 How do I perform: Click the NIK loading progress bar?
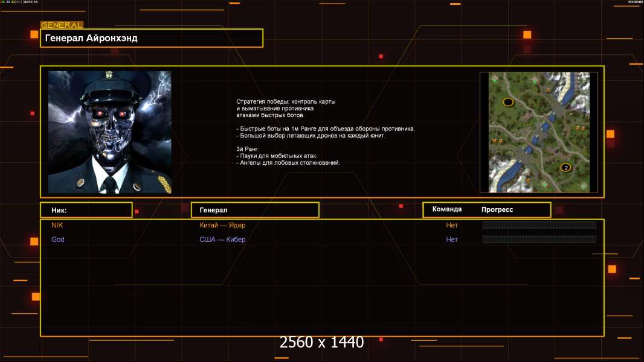click(x=539, y=224)
